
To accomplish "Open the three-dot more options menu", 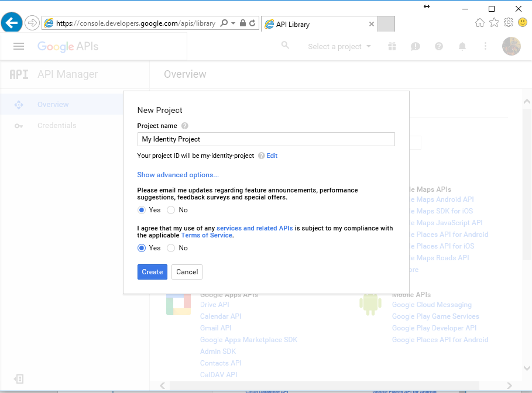I will [486, 46].
